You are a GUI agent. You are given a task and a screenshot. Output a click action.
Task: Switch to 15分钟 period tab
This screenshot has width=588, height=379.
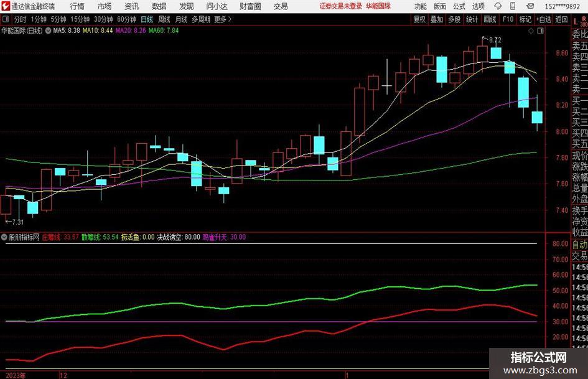[80, 19]
